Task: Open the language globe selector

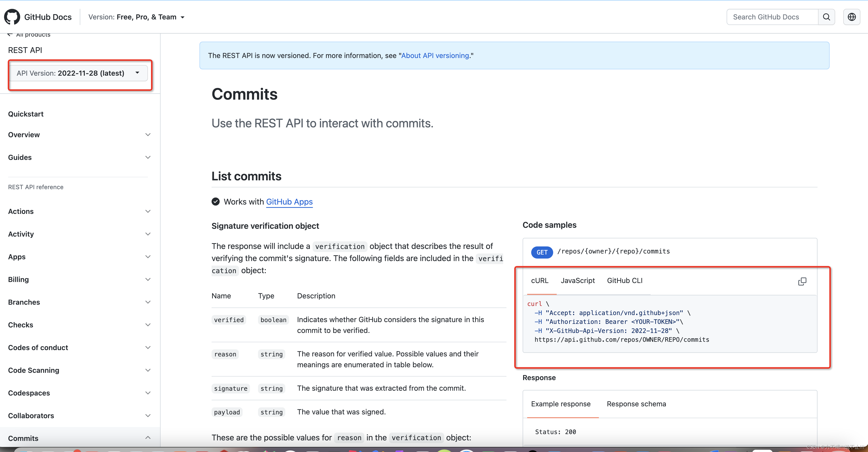Action: point(852,17)
